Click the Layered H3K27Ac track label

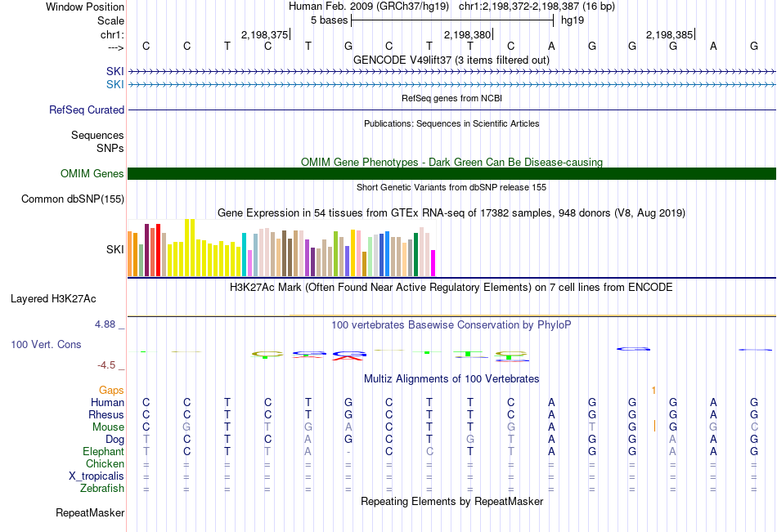tap(53, 299)
